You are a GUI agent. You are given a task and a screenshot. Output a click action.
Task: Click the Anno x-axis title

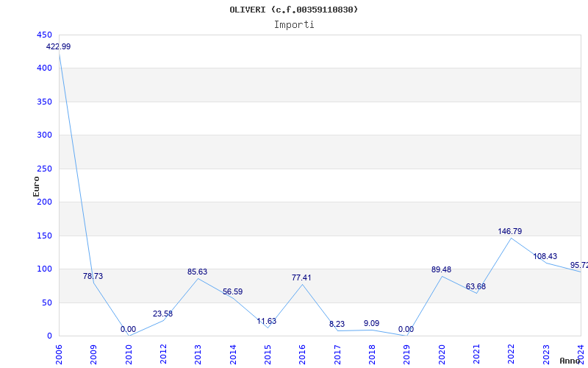coord(570,361)
